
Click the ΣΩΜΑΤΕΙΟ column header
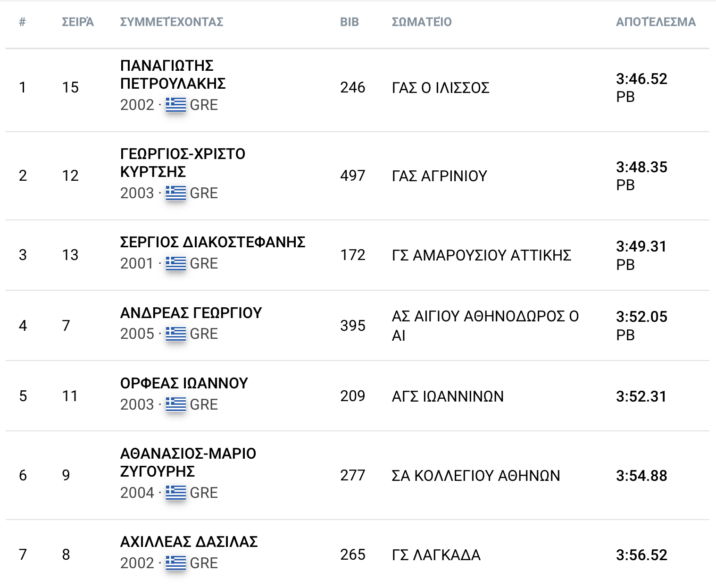point(422,22)
